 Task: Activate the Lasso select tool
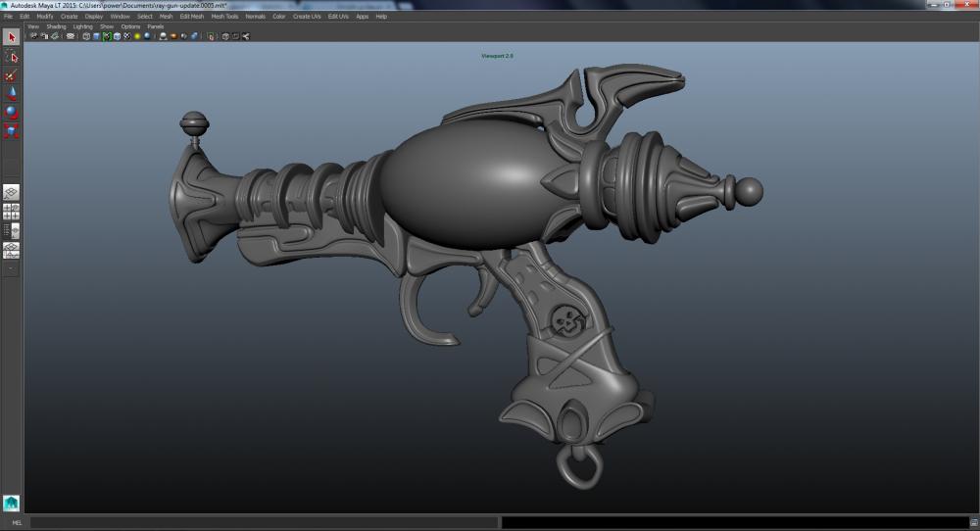tap(11, 57)
